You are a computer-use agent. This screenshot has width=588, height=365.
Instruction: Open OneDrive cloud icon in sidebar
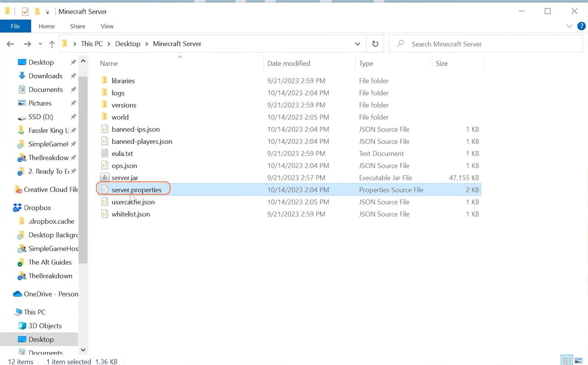pyautogui.click(x=17, y=294)
